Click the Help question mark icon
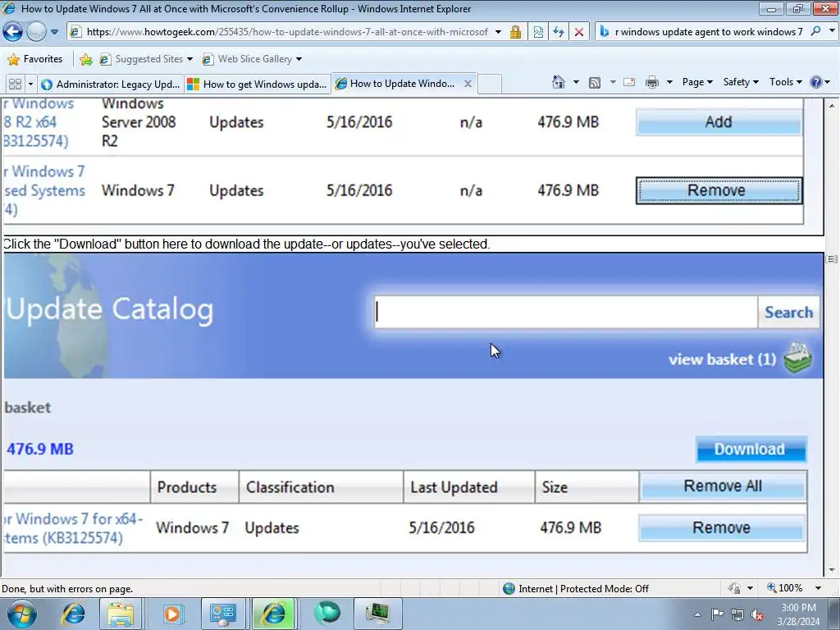The height and width of the screenshot is (630, 840). coord(816,82)
